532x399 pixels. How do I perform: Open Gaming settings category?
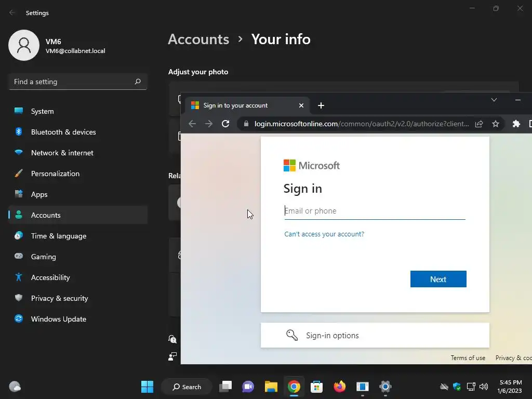point(78,257)
